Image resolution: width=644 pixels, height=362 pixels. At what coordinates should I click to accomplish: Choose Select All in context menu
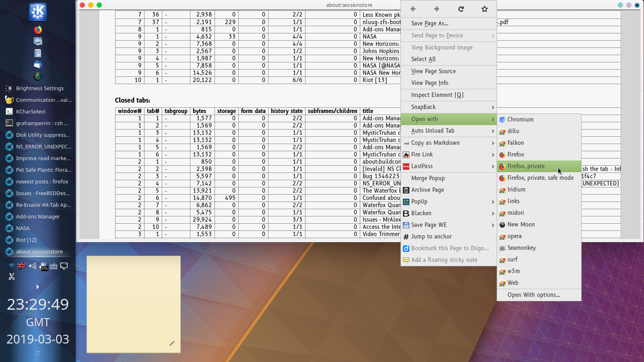(x=448, y=59)
